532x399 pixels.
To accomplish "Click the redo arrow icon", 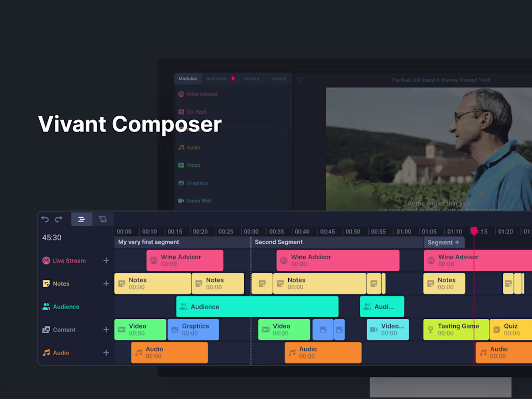I will (59, 219).
